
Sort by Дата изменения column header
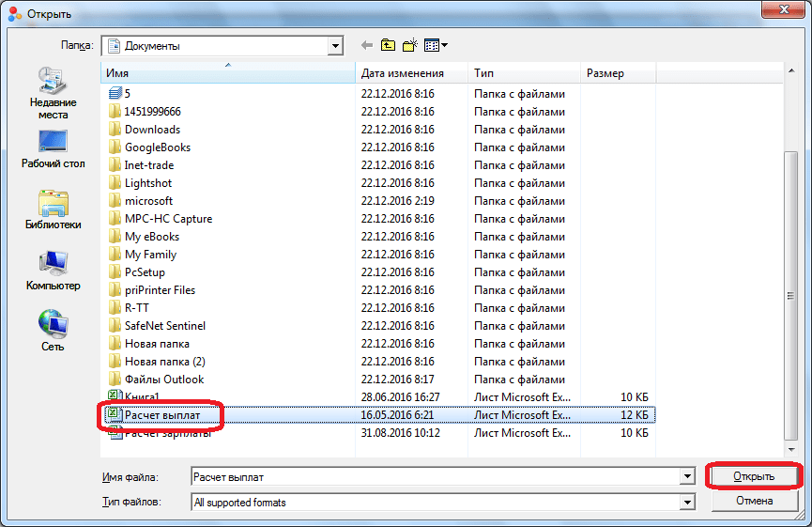(411, 73)
